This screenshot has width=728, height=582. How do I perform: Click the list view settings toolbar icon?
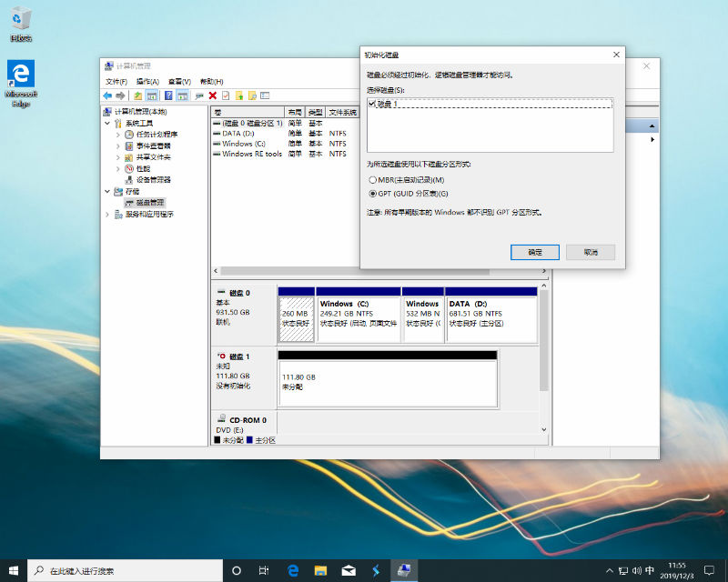tap(265, 95)
